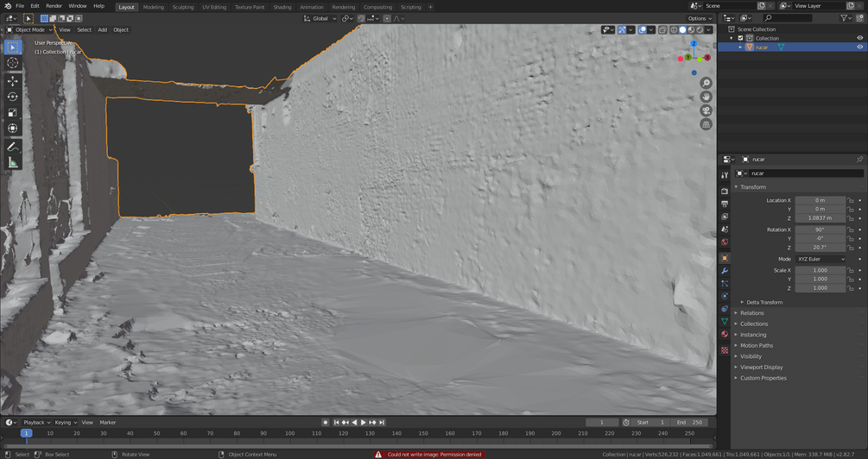This screenshot has height=459, width=868.
Task: Switch to the Modeling workspace tab
Action: (154, 7)
